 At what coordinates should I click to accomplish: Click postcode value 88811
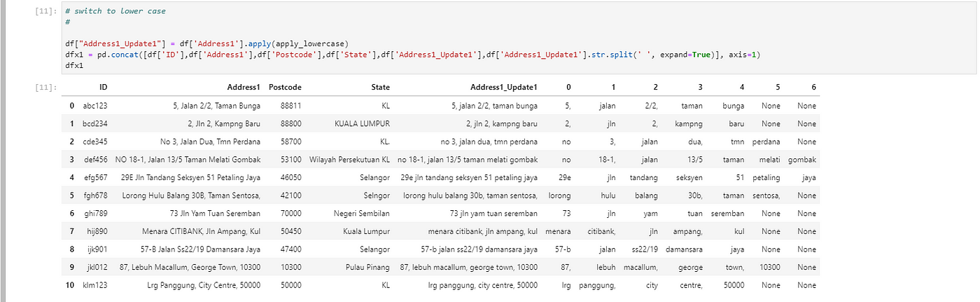pos(290,106)
